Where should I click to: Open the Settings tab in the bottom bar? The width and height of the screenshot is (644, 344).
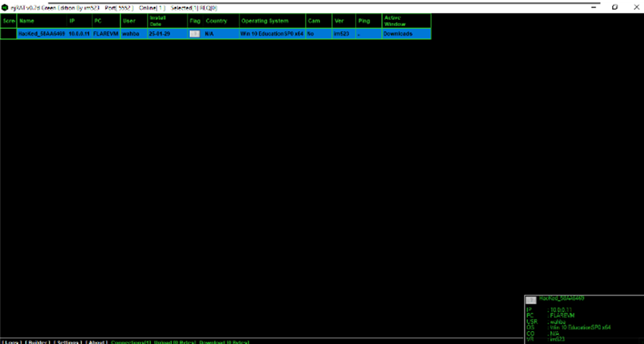point(68,342)
